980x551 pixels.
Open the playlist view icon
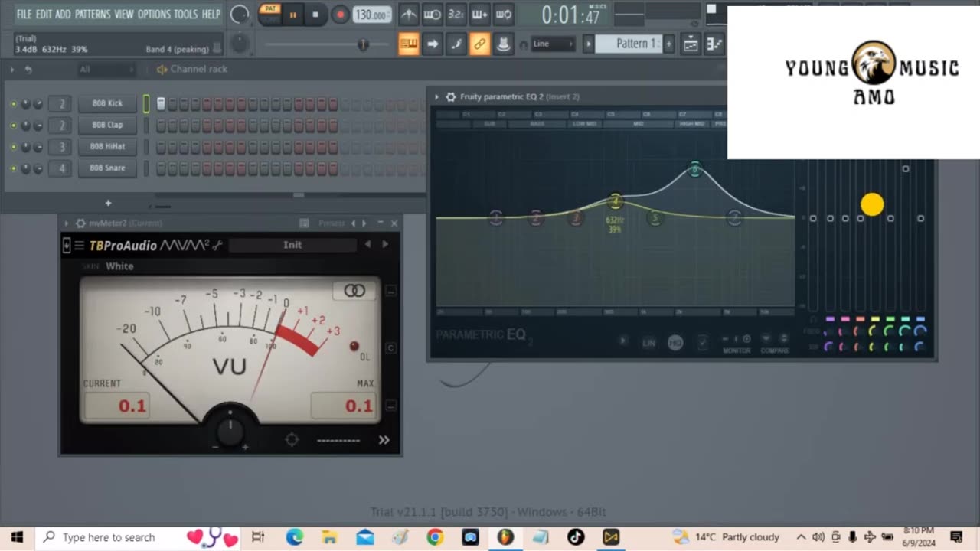[x=691, y=44]
